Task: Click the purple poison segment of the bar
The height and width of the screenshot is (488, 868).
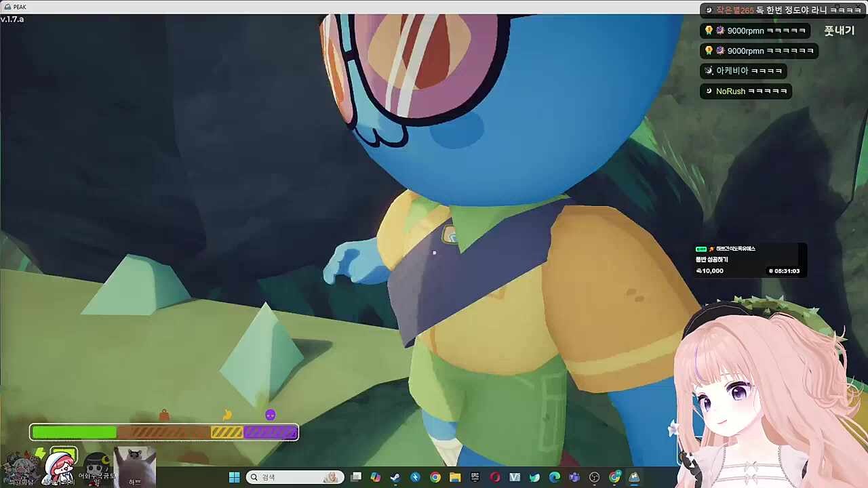Action: 270,432
